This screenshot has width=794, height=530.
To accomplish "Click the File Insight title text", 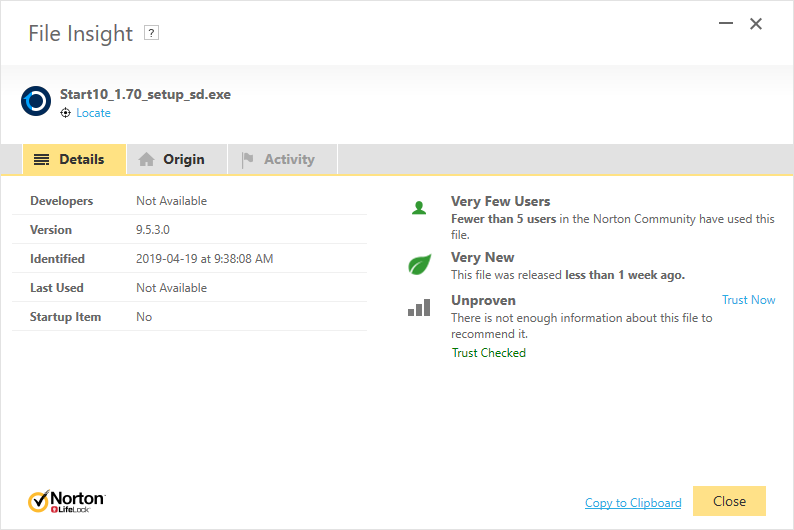I will 81,34.
